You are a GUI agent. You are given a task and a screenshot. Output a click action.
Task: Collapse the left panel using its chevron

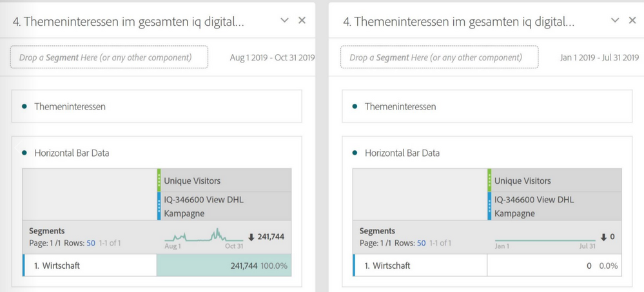point(285,20)
